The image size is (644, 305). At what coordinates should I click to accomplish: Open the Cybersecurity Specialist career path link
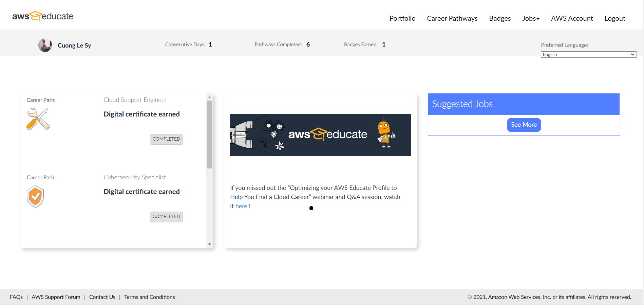click(135, 177)
